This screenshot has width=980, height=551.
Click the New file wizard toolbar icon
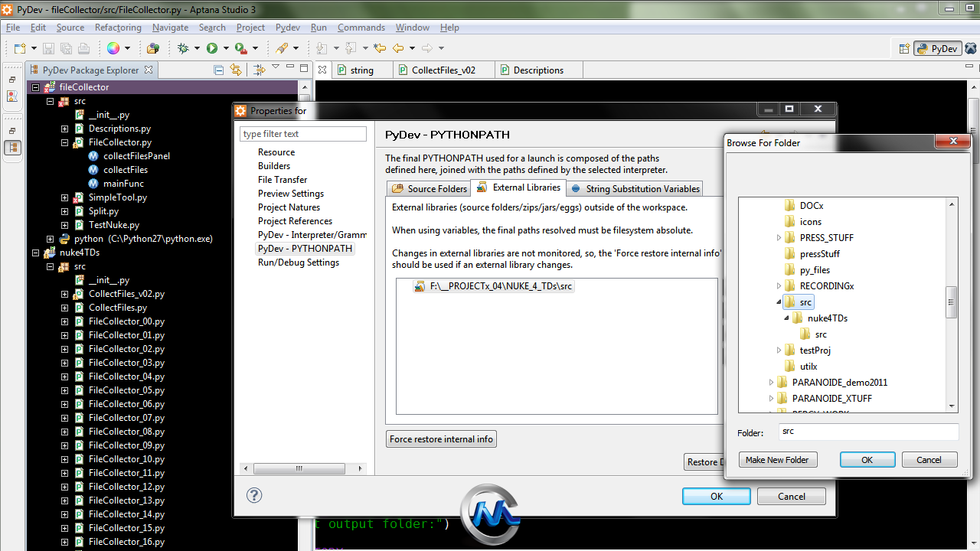[x=19, y=48]
